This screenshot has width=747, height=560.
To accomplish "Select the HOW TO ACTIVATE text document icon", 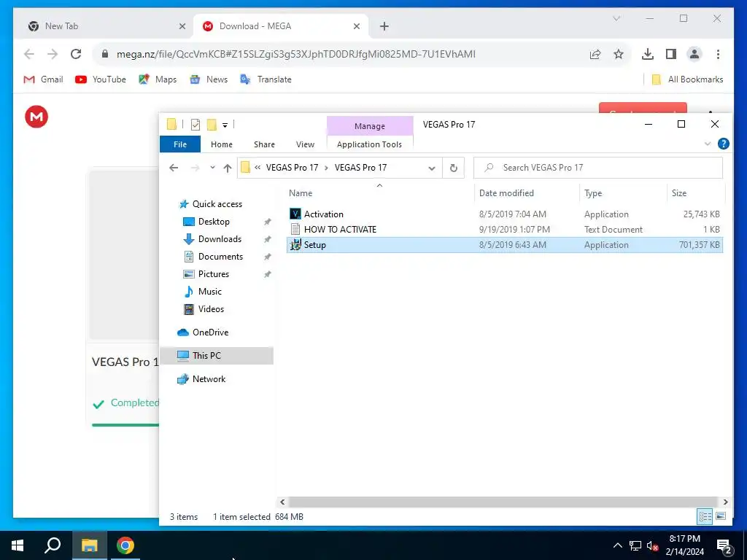I will pyautogui.click(x=295, y=230).
